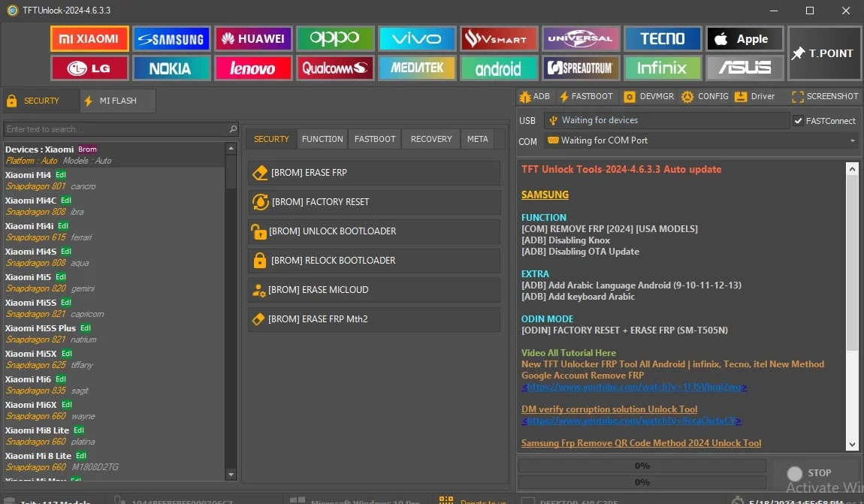864x504 pixels.
Task: Run [BROM] ERASE FRP
Action: point(374,173)
